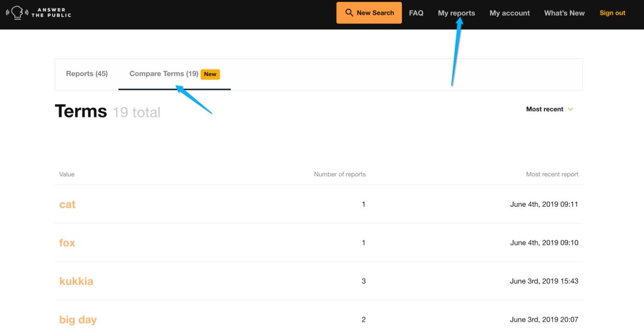Start a New Search
644x332 pixels.
click(369, 12)
